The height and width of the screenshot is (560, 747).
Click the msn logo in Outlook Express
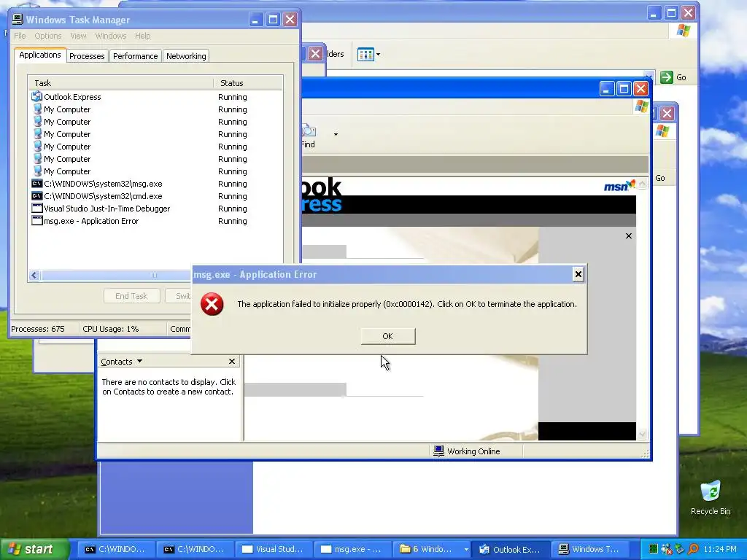tap(619, 185)
